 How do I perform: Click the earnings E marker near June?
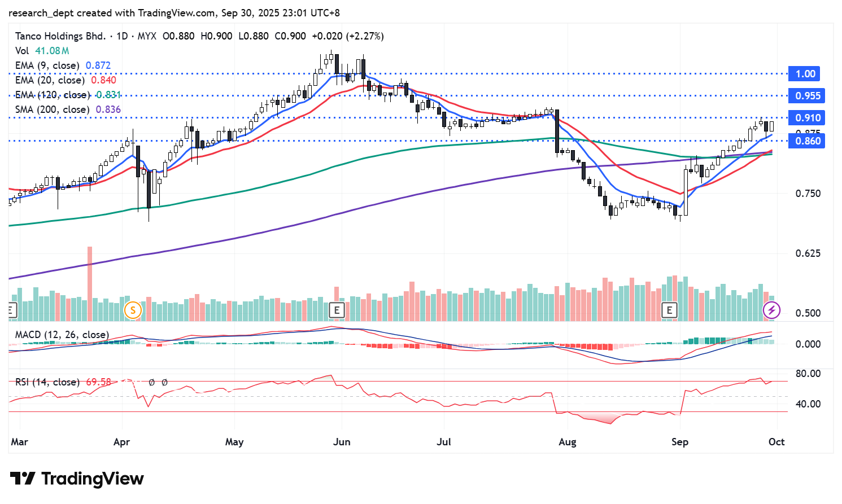[337, 310]
